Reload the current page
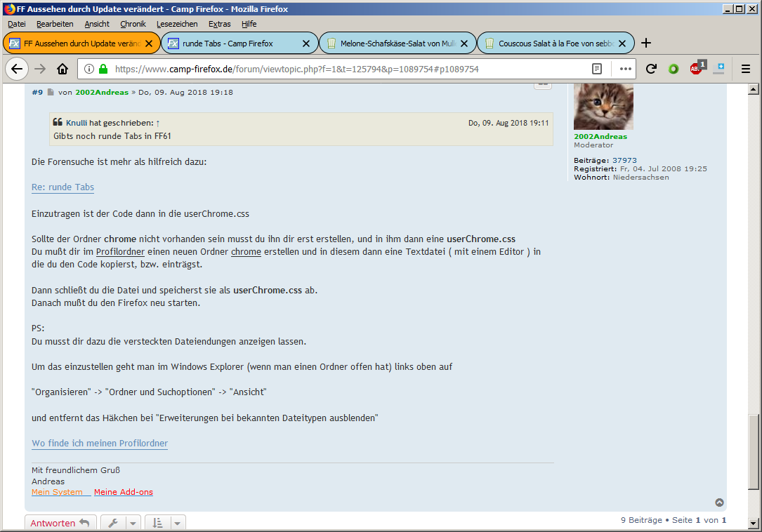This screenshot has width=762, height=532. click(651, 69)
